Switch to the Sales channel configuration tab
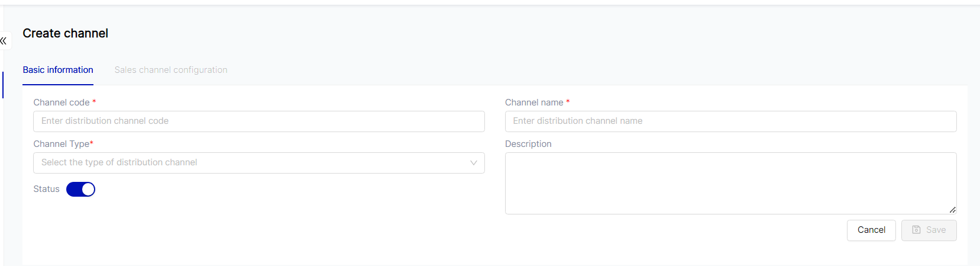980x266 pixels. pyautogui.click(x=171, y=70)
